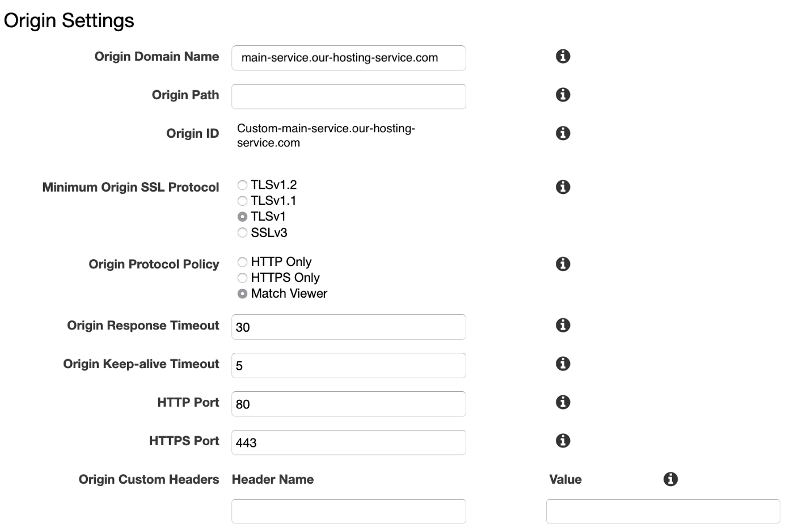The width and height of the screenshot is (794, 532).
Task: Switch minimum protocol to TLSv1.1
Action: tap(243, 200)
